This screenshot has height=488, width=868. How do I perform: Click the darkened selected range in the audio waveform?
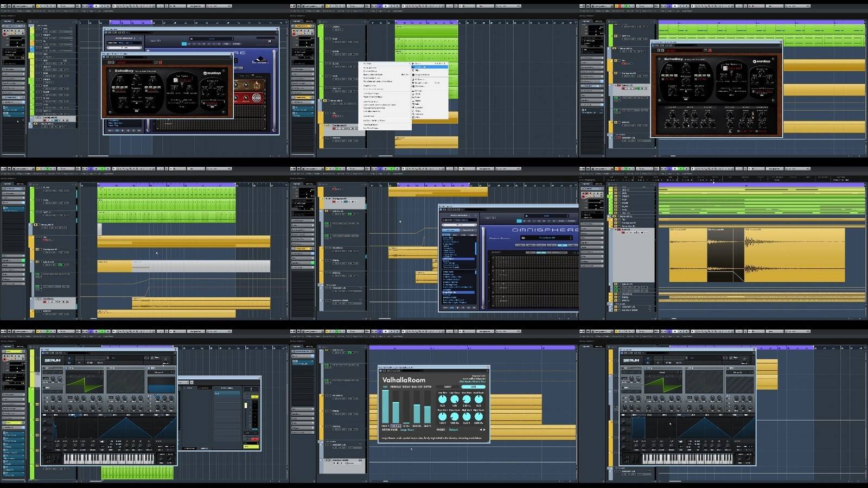[x=725, y=255]
